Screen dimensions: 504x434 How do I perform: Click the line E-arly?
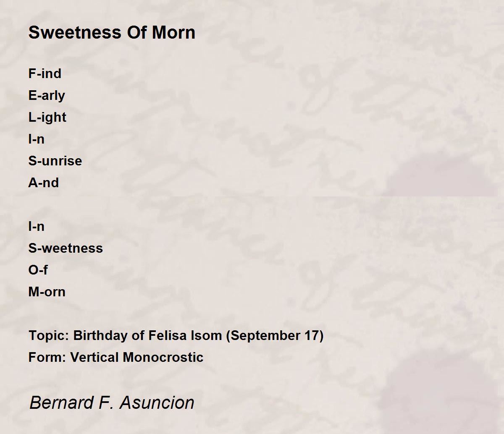(47, 96)
